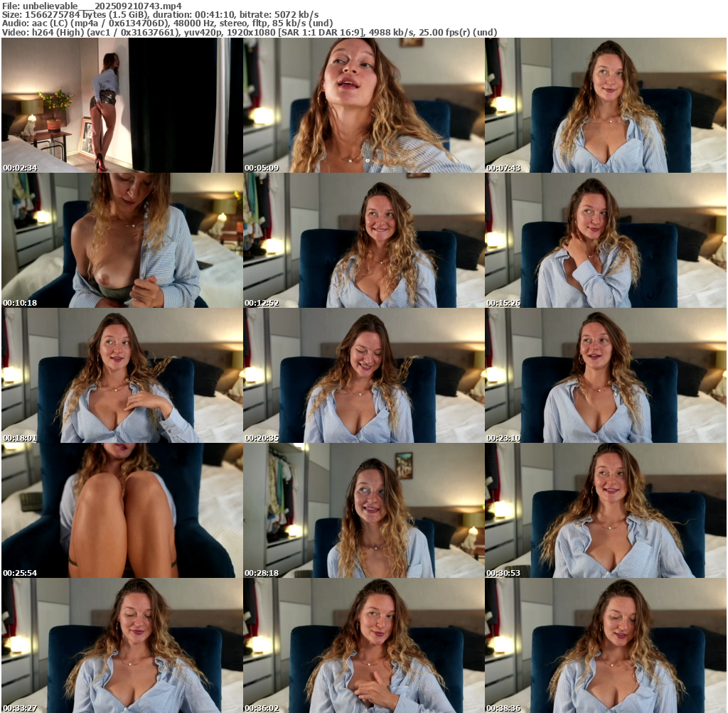Select the 00:36:02 frame
Viewport: 728px width, 713px height.
(x=364, y=645)
